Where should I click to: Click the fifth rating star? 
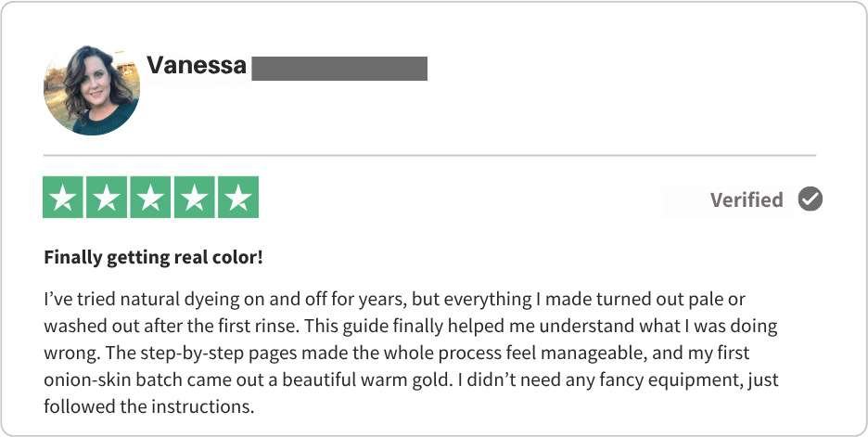coord(238,198)
